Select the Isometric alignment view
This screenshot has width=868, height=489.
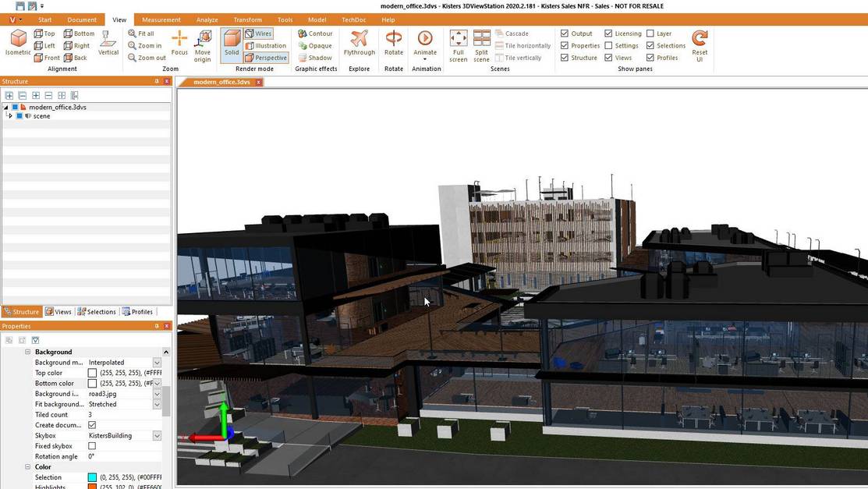click(18, 43)
